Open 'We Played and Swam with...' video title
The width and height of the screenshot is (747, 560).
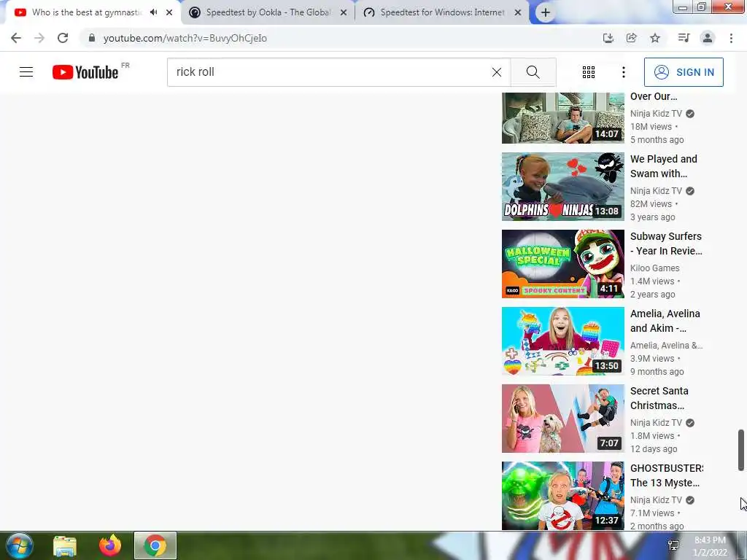(664, 166)
